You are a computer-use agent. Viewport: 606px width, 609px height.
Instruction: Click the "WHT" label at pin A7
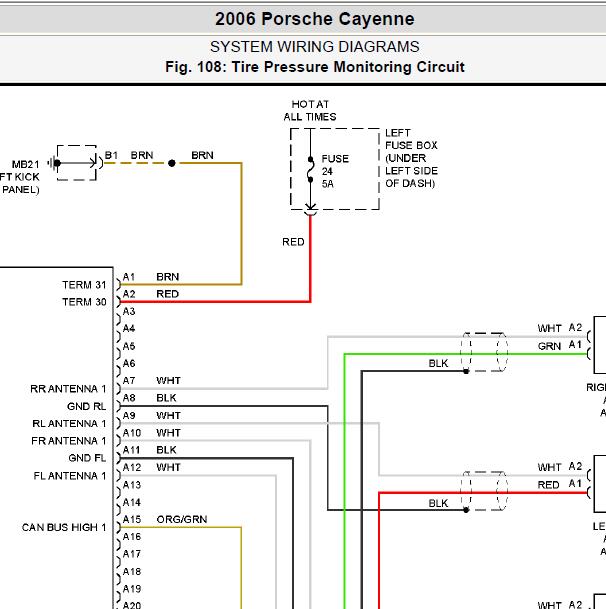[x=168, y=381]
